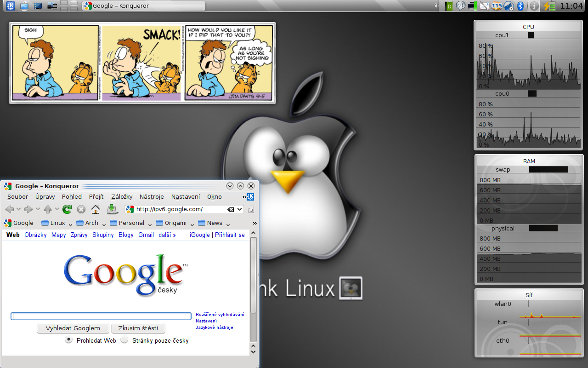
Task: Click the 11:04 panel clock
Action: tap(571, 6)
